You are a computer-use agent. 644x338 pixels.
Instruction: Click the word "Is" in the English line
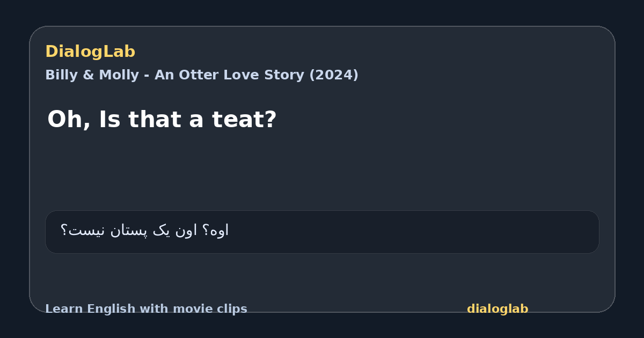(110, 120)
